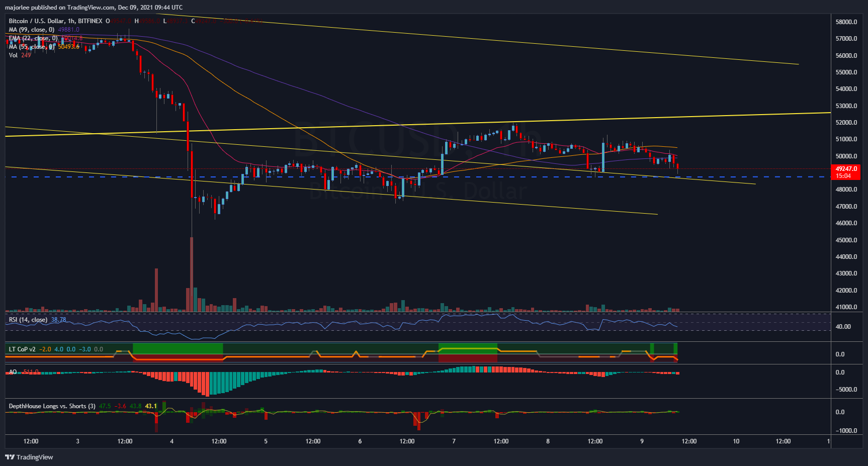This screenshot has height=466, width=868.
Task: Click the 45000.0 price axis label
Action: tap(846, 240)
